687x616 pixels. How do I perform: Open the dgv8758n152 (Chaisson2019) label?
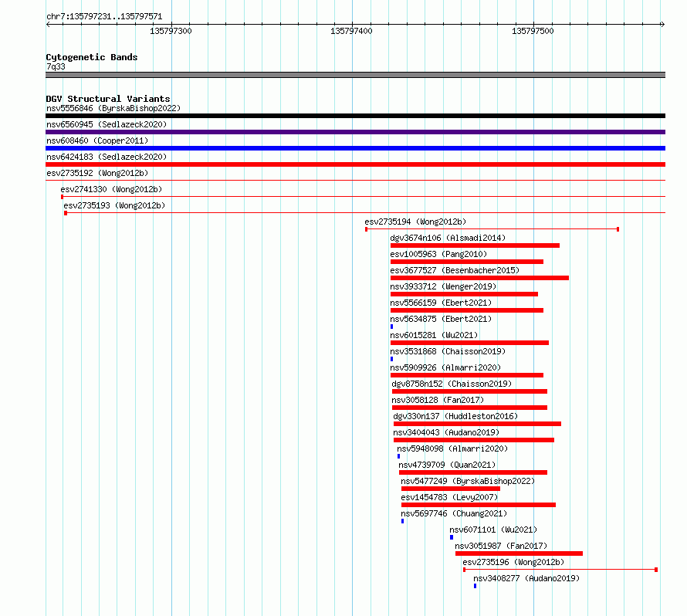pos(452,384)
